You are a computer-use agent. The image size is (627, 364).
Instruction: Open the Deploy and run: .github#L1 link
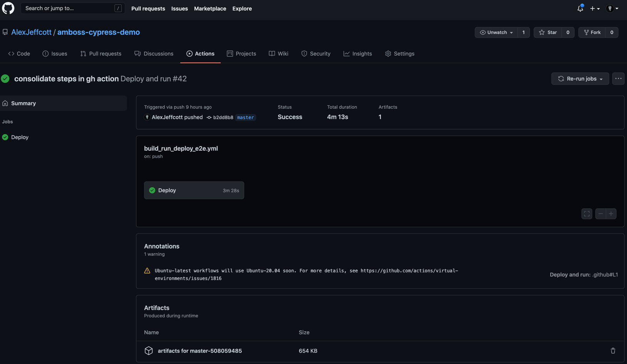click(x=584, y=275)
